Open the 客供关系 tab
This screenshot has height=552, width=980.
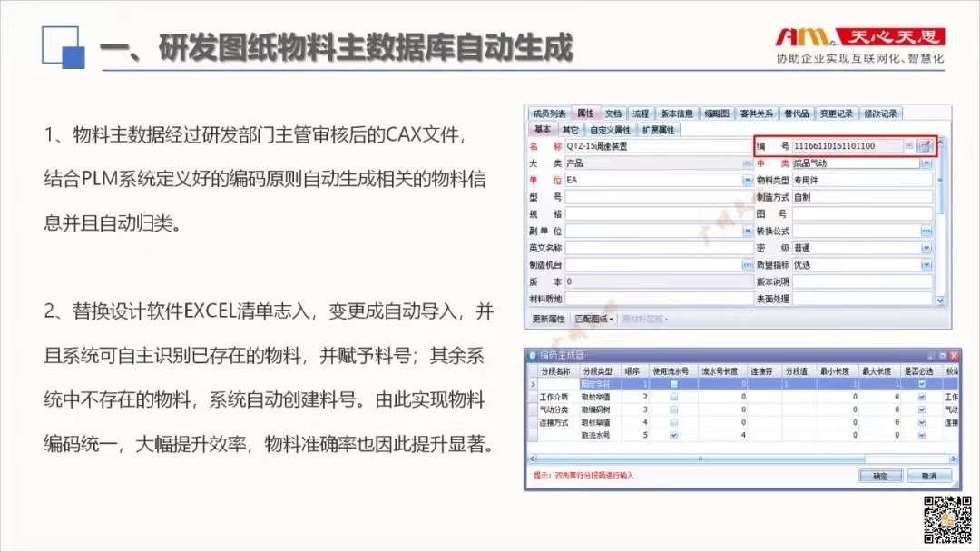coord(756,113)
